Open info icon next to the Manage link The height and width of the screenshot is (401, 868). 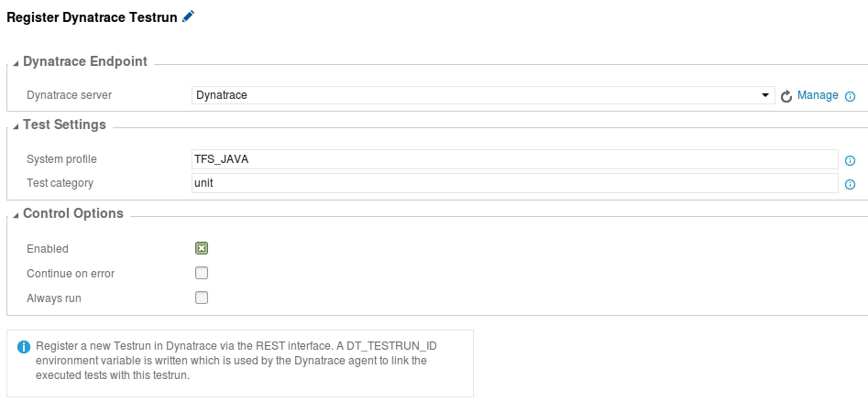[x=851, y=97]
